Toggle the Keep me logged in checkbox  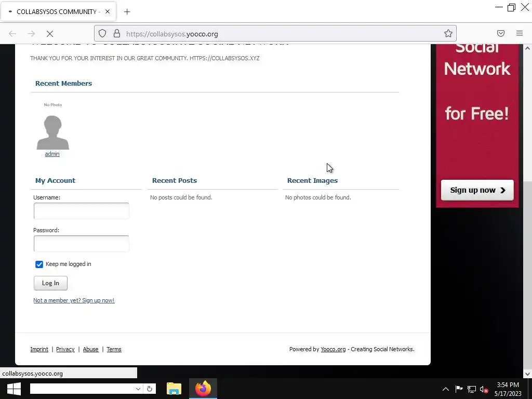tap(39, 264)
